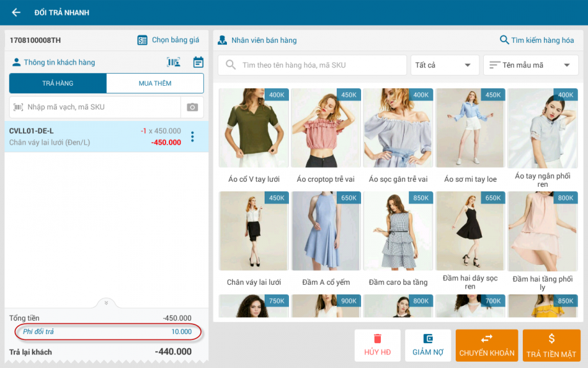This screenshot has height=368, width=588.
Task: Focus the Nhập mã vạch, mã SKU field
Action: tap(95, 108)
